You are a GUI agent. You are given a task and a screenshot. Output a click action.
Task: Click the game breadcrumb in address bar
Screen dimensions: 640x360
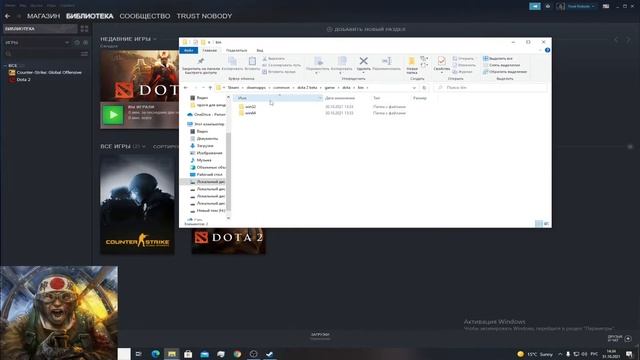coord(329,88)
